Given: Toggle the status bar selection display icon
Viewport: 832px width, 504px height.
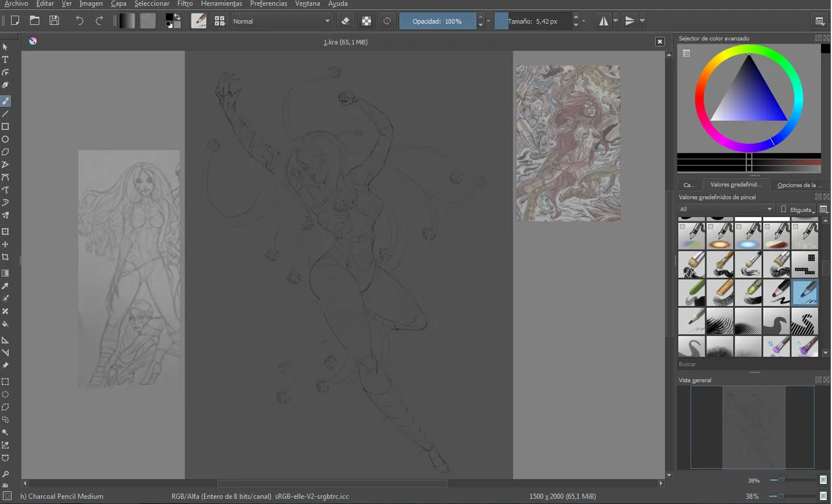Looking at the screenshot, I should tap(7, 496).
